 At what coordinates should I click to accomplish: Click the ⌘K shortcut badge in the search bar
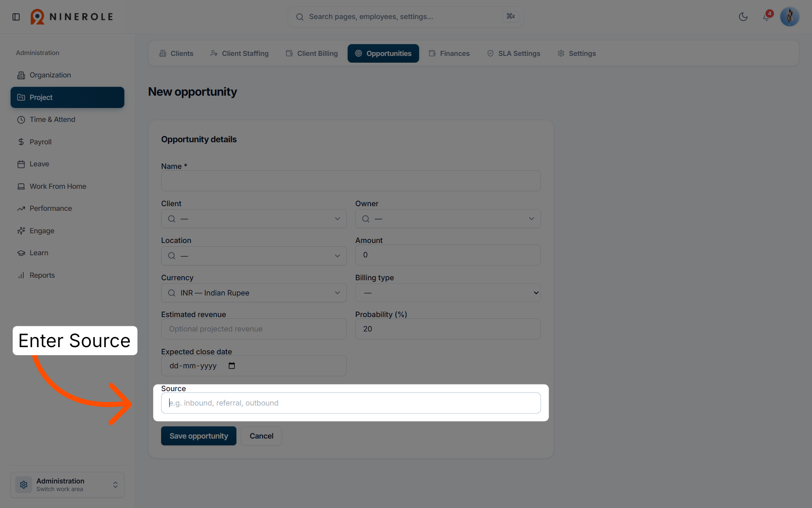[511, 16]
